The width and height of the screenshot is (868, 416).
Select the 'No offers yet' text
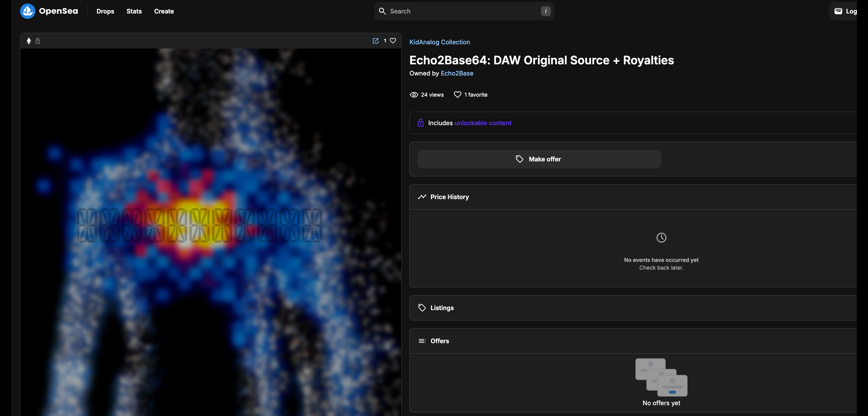(661, 403)
